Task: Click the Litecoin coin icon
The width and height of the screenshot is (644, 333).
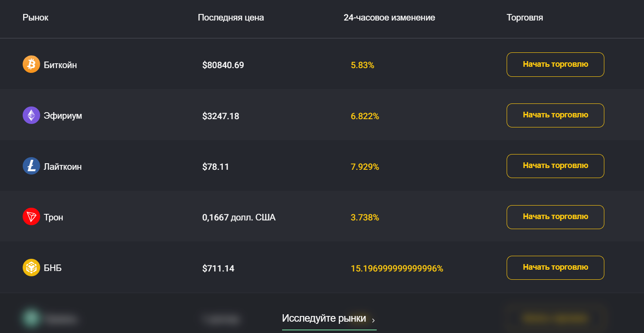Action: pos(31,166)
